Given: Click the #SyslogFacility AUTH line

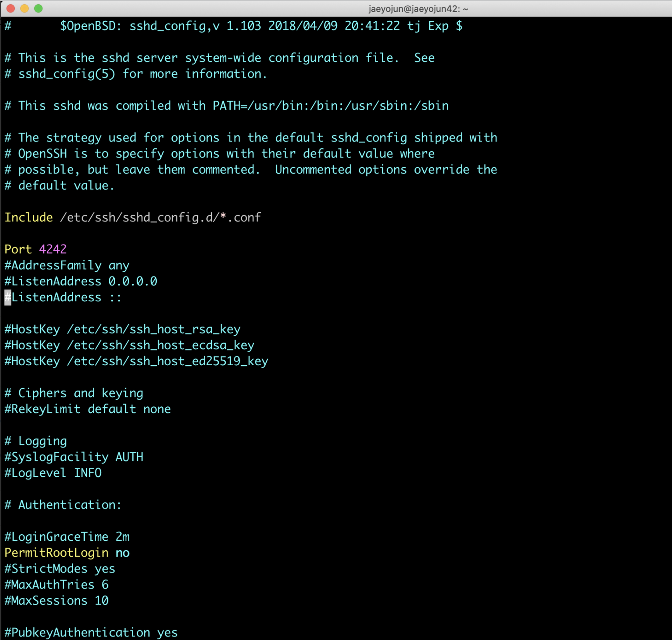Looking at the screenshot, I should pos(74,457).
